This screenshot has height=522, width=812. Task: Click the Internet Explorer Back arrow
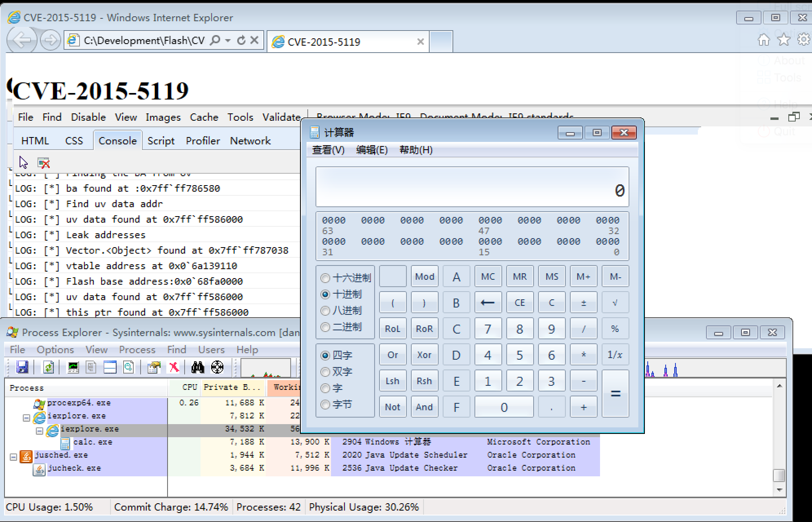22,40
